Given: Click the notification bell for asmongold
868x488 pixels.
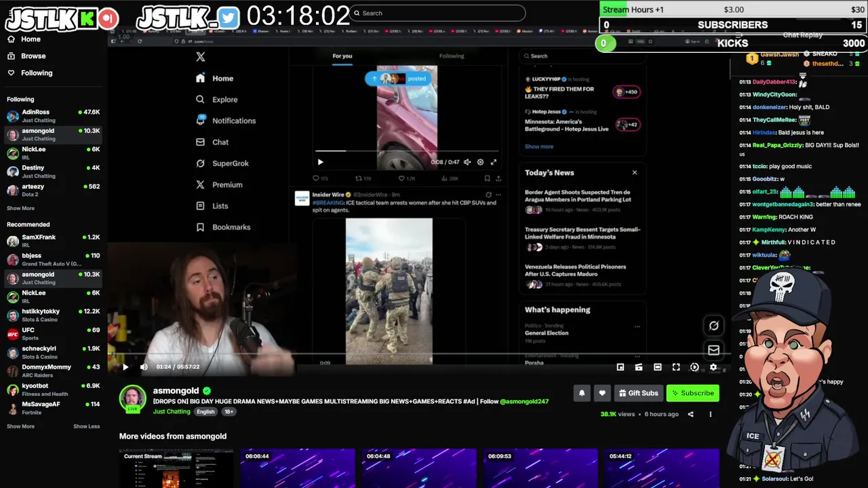Looking at the screenshot, I should coord(582,393).
